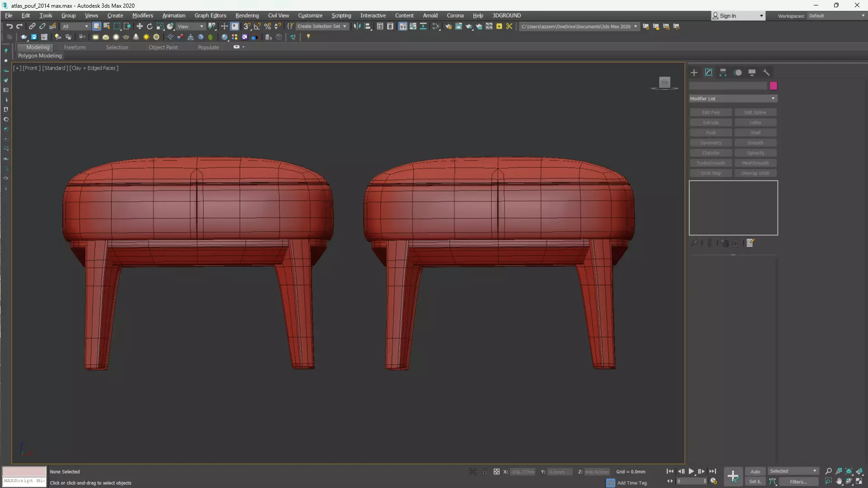The height and width of the screenshot is (488, 868).
Task: Click the cone primitive icon
Action: pos(136,37)
